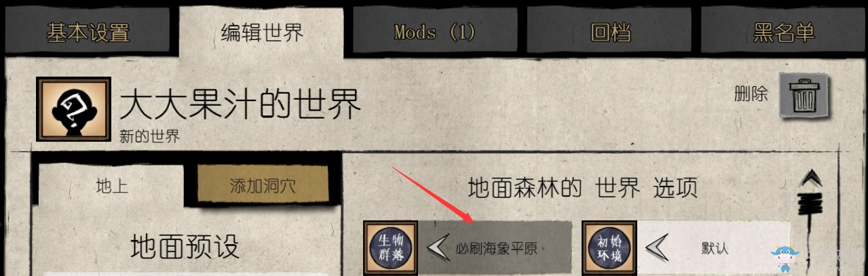Open the 黑名单 tab
The image size is (868, 276).
[x=784, y=31]
